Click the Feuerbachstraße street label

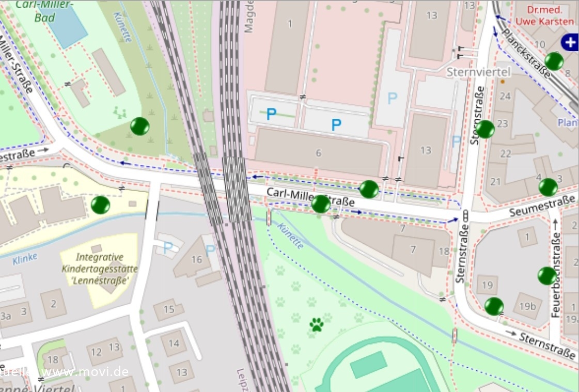click(556, 275)
